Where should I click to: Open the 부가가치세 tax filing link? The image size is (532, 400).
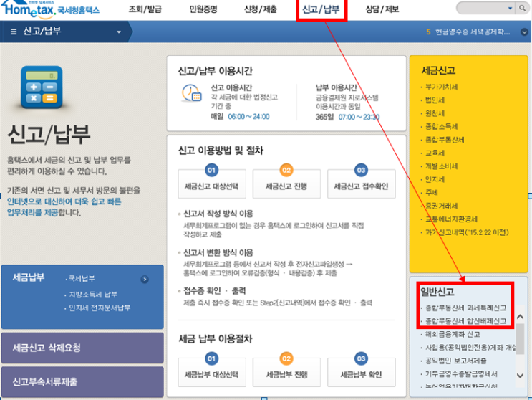tap(441, 87)
